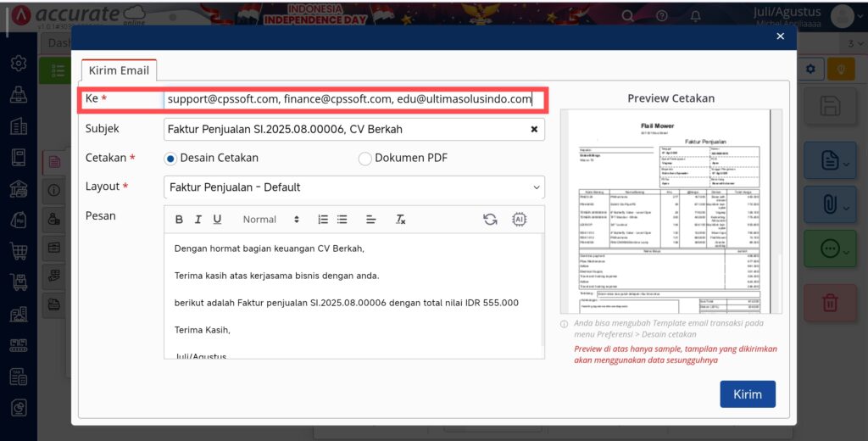Open the chart report module in the sidebar

[x=19, y=408]
